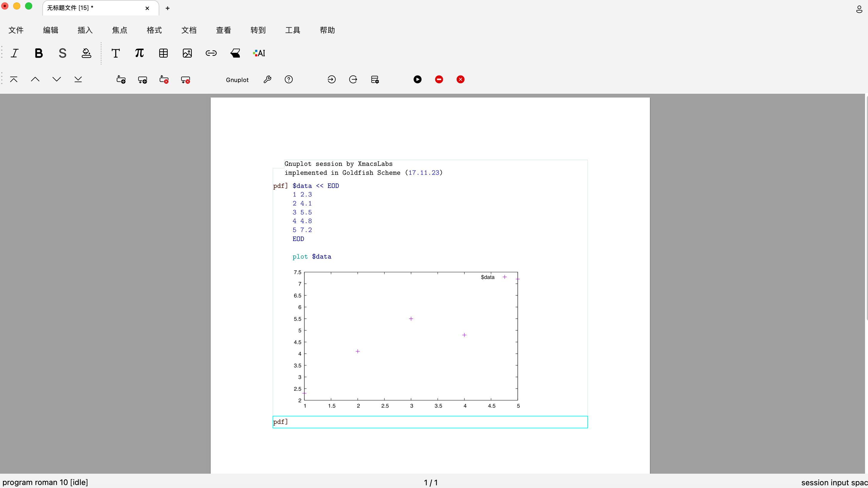Apply bold formatting
Viewport: 868px width, 488px height.
click(x=39, y=53)
